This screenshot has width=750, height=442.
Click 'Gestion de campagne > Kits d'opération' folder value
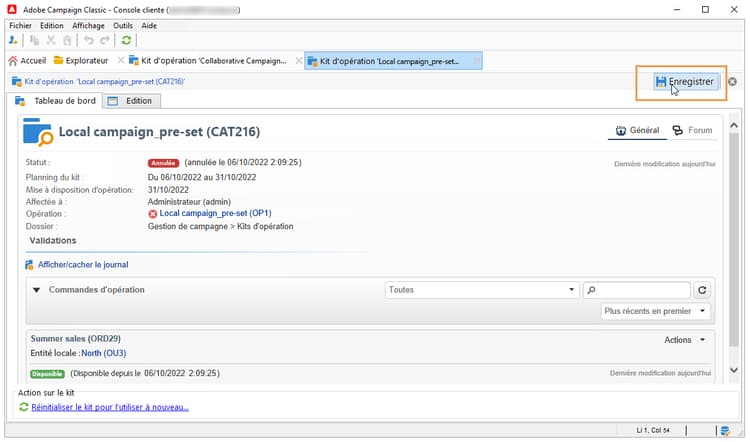(x=221, y=226)
